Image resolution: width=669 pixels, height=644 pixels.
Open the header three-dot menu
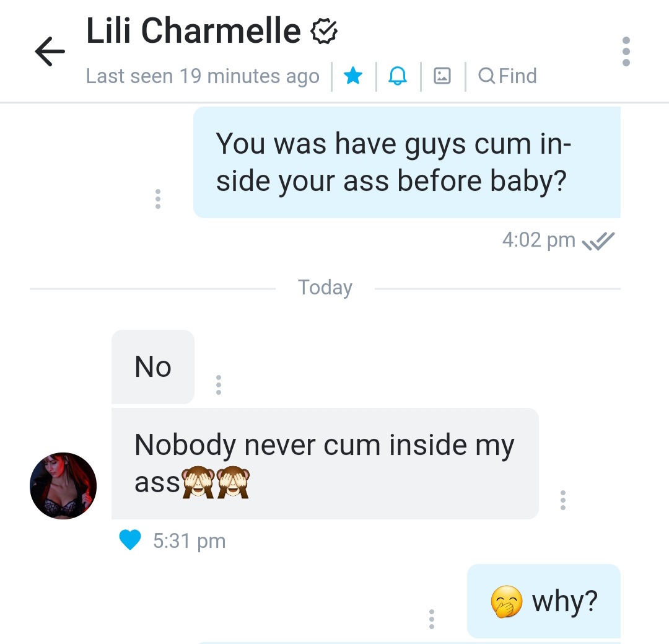[x=626, y=51]
